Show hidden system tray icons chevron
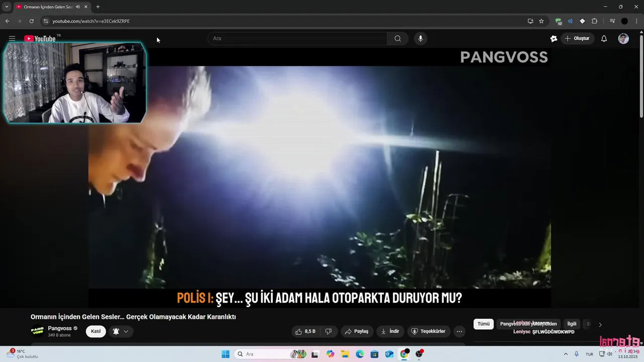 [566, 354]
